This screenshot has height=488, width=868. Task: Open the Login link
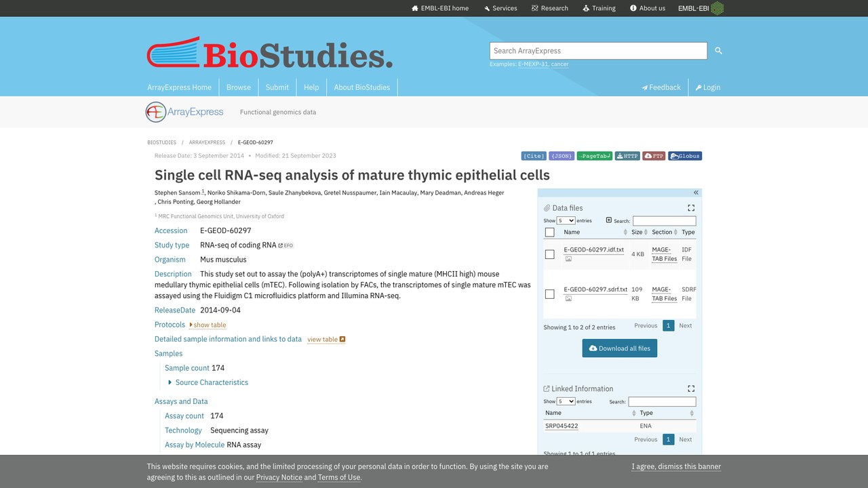[x=708, y=87]
